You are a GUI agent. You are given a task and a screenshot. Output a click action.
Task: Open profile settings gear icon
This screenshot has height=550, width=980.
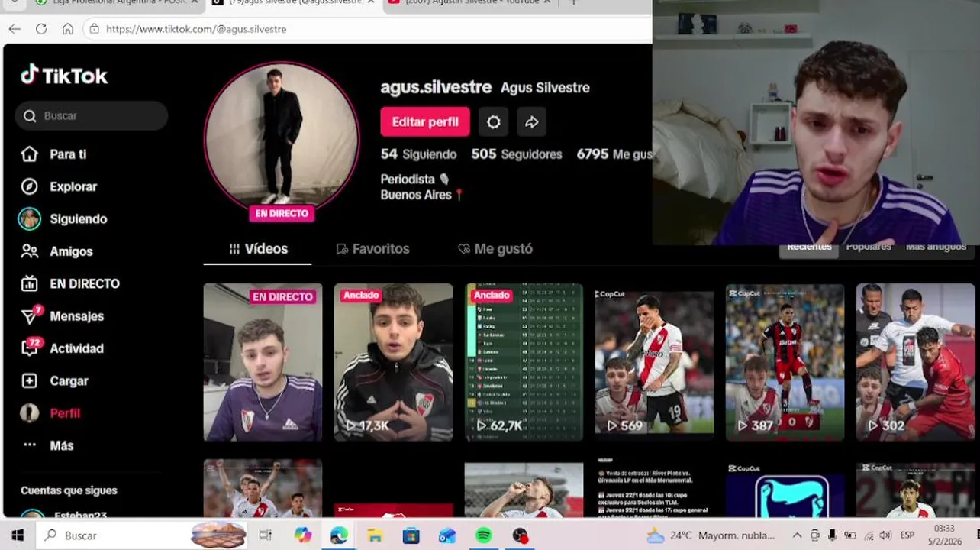coord(494,121)
